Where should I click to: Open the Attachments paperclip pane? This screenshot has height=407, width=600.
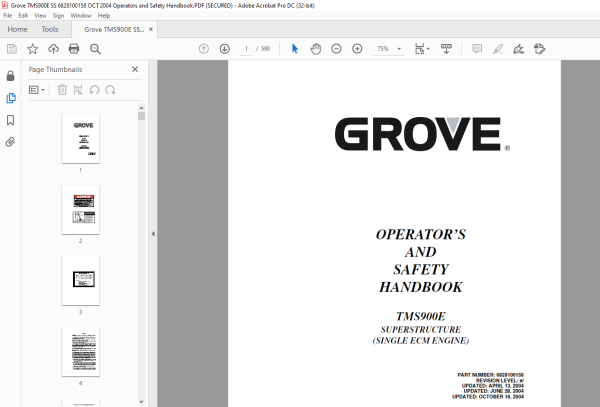click(x=10, y=142)
